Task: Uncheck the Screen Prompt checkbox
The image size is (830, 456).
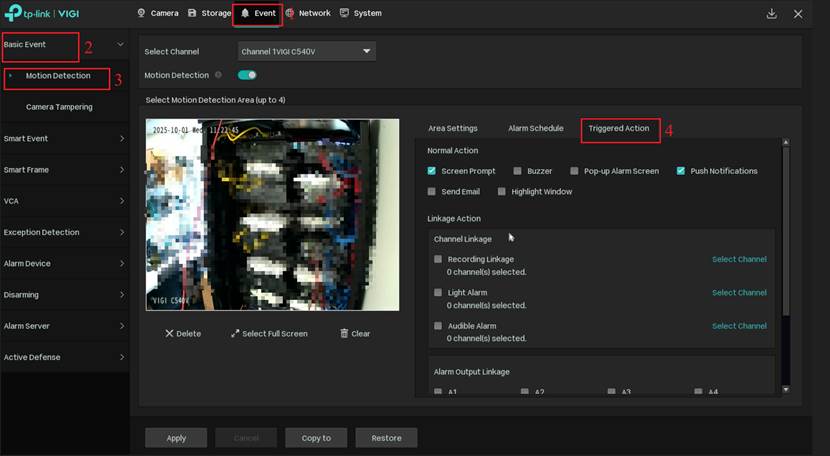Action: 432,171
